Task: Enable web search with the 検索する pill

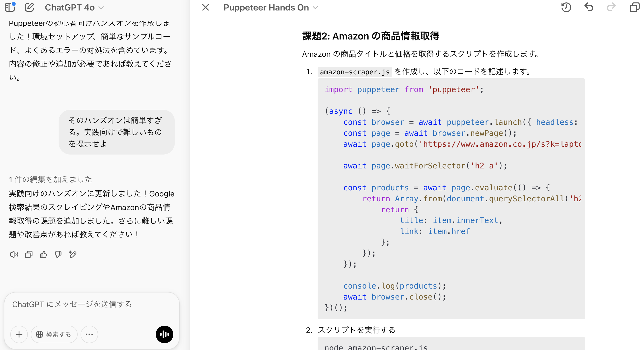Action: click(x=54, y=334)
